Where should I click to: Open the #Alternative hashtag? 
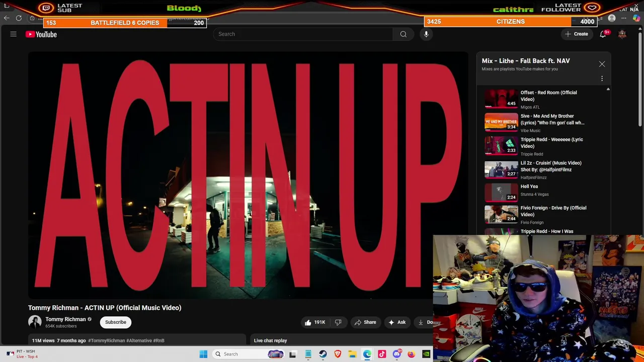click(x=139, y=340)
